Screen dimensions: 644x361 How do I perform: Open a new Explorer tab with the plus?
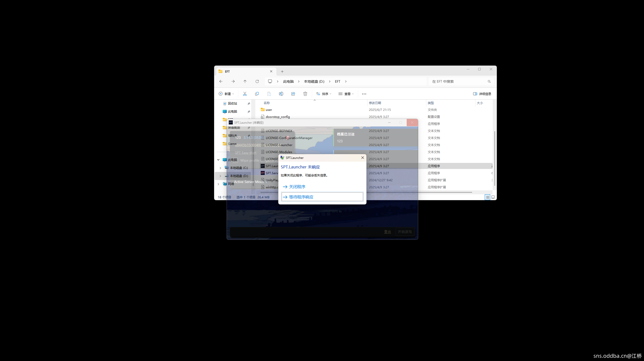click(x=282, y=71)
